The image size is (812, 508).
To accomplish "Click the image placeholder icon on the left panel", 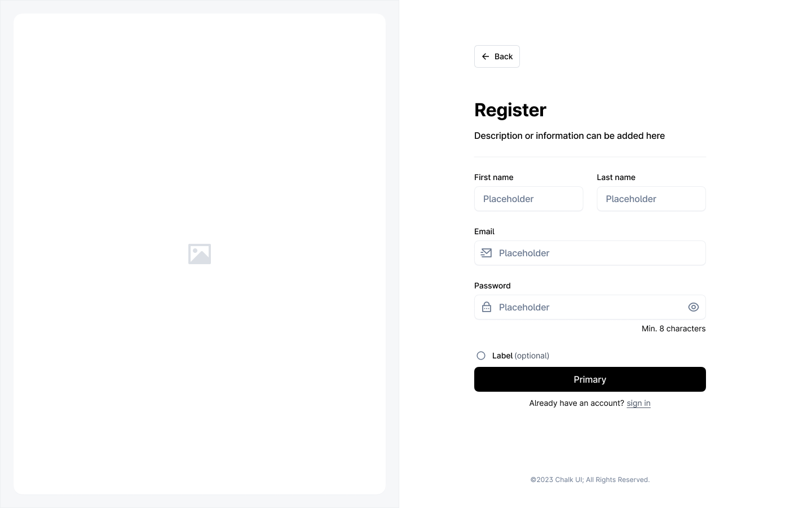I will (199, 254).
